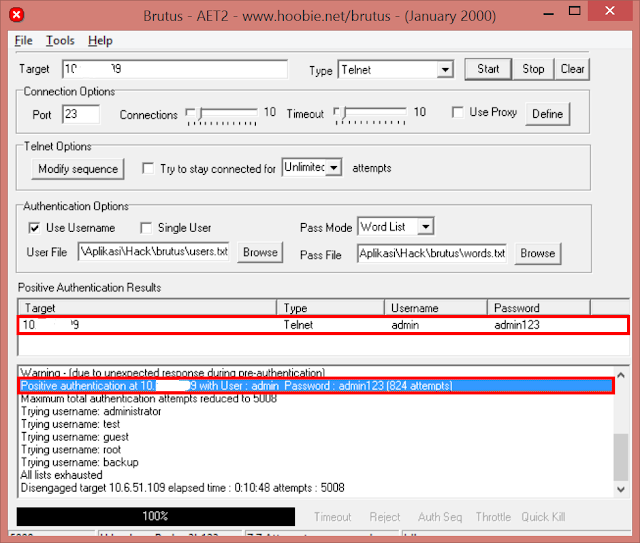Click the log line 'Trying username: backup'
Screen dimensions: 640x543
point(80,462)
